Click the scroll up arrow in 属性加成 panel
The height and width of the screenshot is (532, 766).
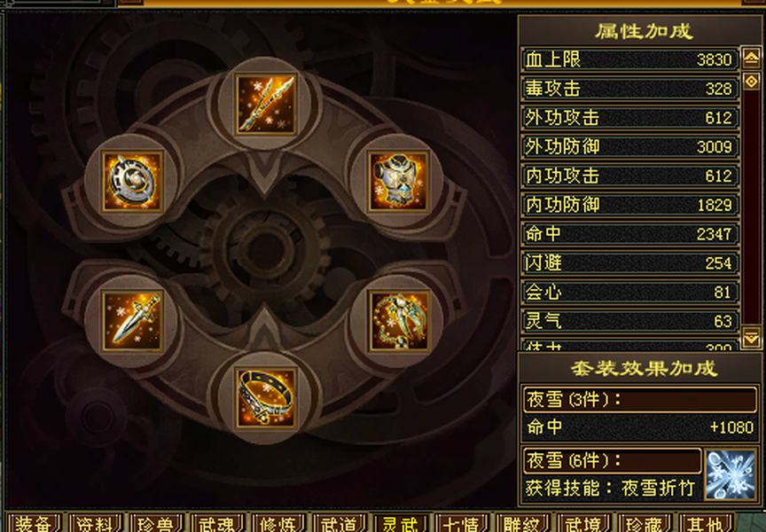click(x=751, y=59)
